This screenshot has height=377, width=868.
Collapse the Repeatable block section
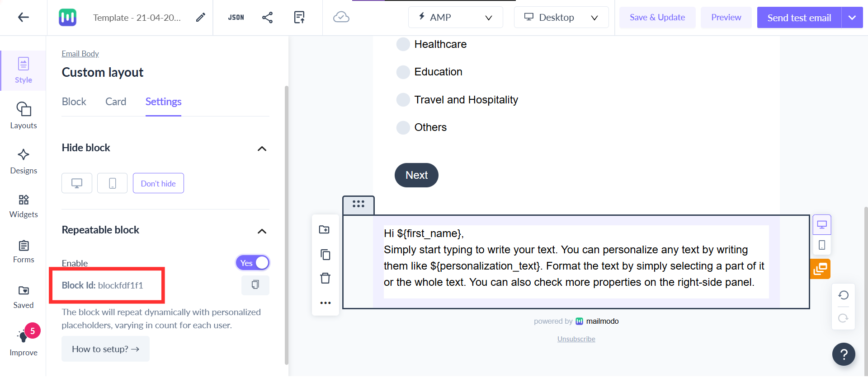(262, 231)
